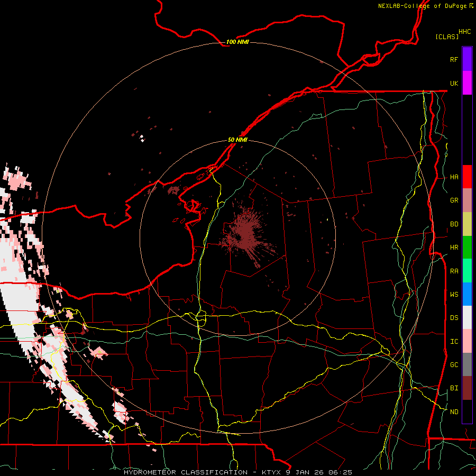Viewport: 476px width, 476px height.
Task: Click the purple RF color swatch
Action: [x=467, y=59]
